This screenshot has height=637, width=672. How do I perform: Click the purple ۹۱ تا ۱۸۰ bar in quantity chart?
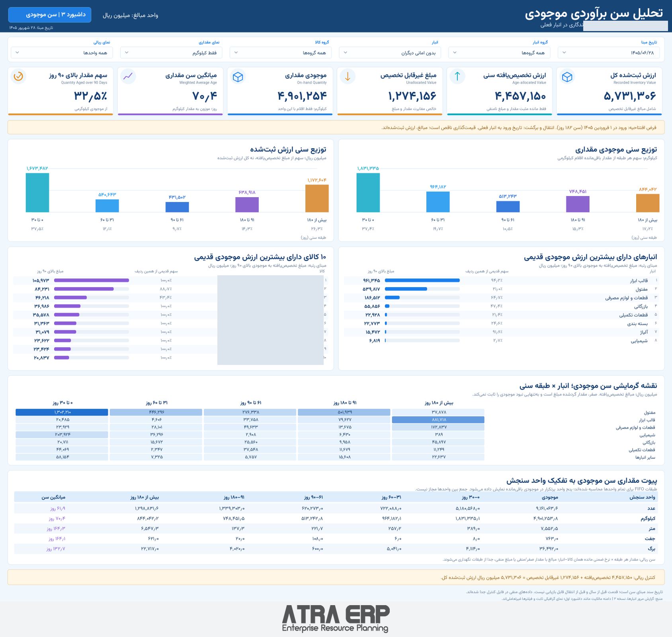pyautogui.click(x=578, y=204)
